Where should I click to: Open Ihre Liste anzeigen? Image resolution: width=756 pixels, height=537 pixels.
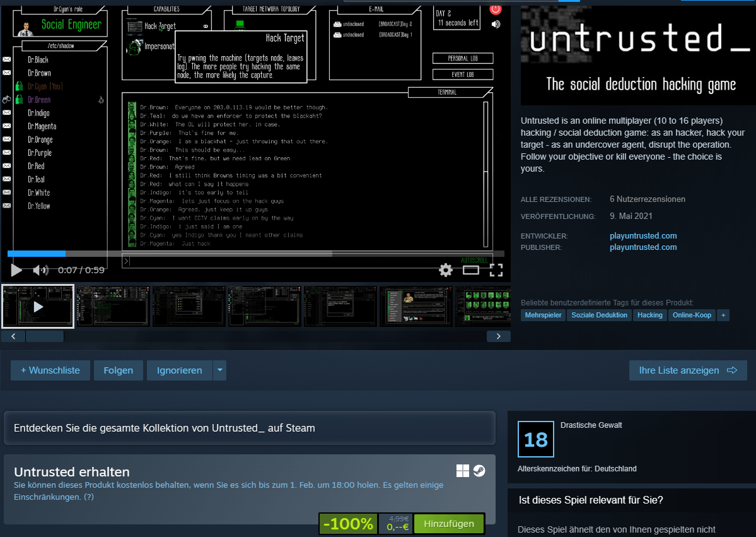(x=688, y=370)
